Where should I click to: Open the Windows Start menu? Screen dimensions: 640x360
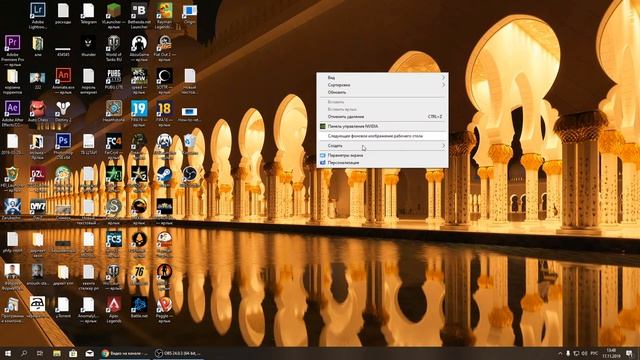pyautogui.click(x=7, y=353)
